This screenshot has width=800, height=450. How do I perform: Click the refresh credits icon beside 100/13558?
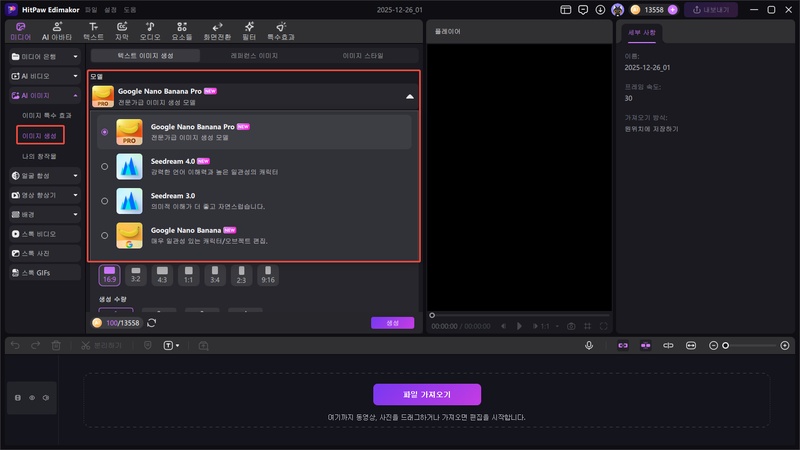pyautogui.click(x=152, y=322)
